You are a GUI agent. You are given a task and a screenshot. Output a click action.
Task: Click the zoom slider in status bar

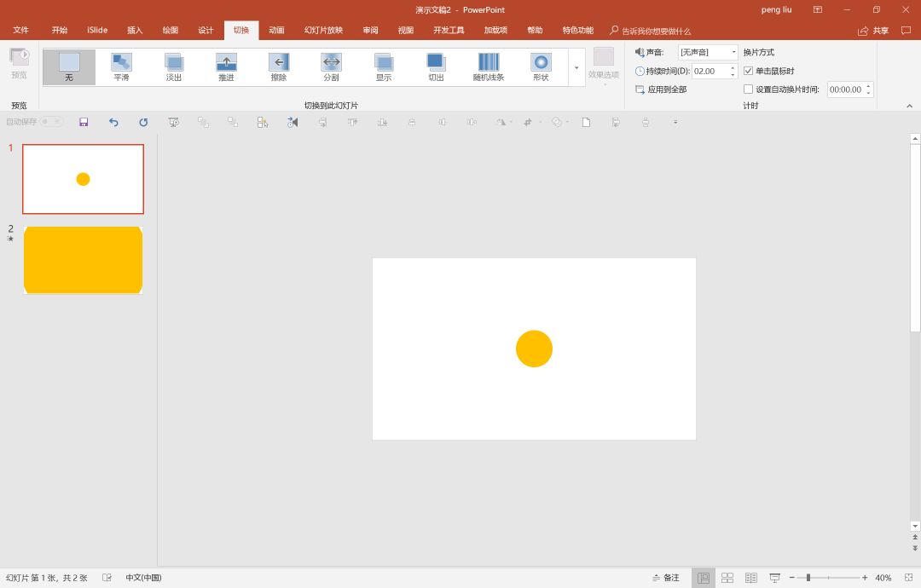click(808, 578)
